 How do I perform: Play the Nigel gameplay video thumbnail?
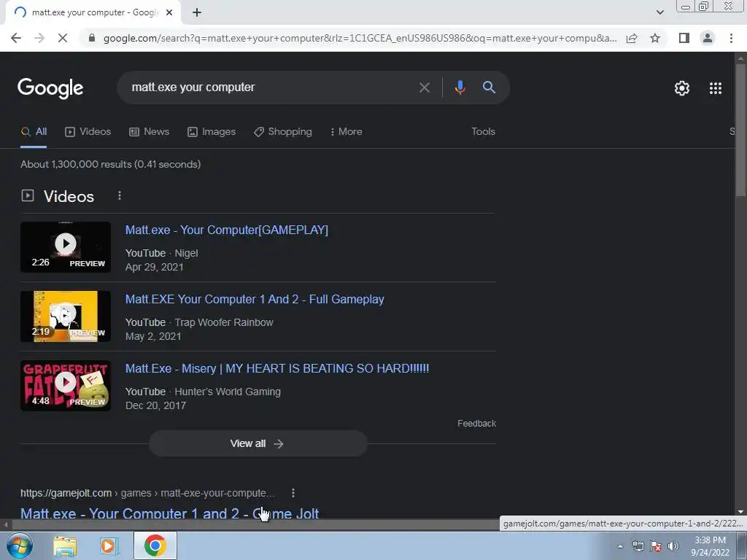(x=66, y=247)
